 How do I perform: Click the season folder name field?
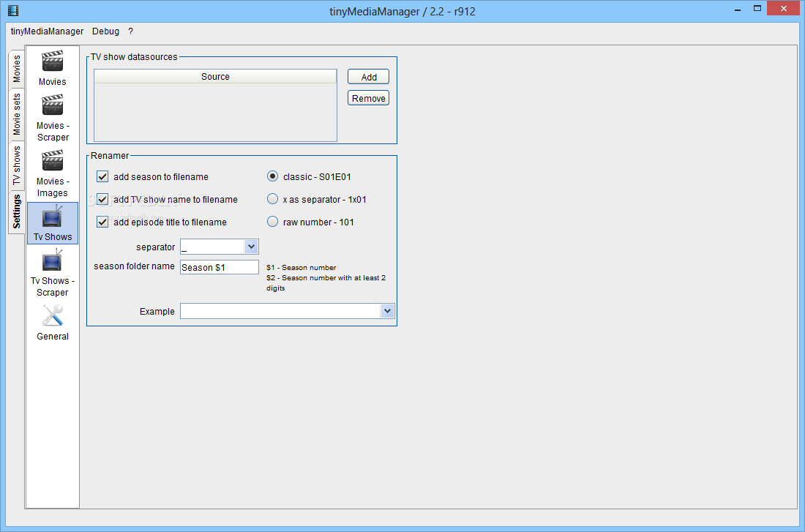(x=220, y=267)
